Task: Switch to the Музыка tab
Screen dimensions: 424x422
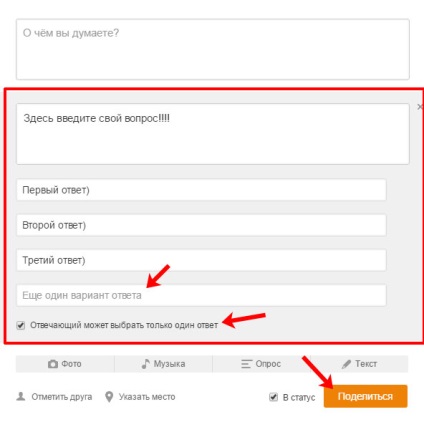Action: [x=163, y=364]
